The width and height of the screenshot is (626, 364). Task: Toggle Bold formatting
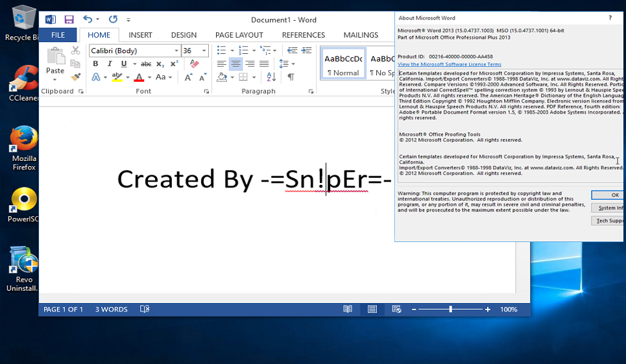tap(95, 64)
